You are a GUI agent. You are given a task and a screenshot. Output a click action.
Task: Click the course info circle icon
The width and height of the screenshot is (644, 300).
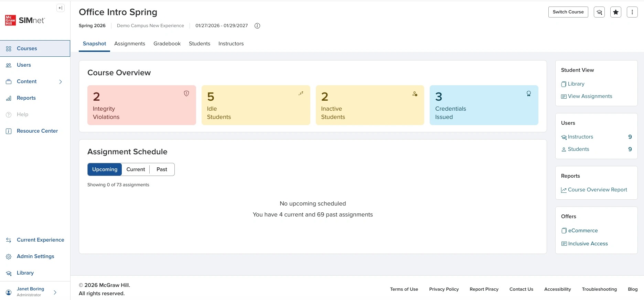(x=257, y=26)
